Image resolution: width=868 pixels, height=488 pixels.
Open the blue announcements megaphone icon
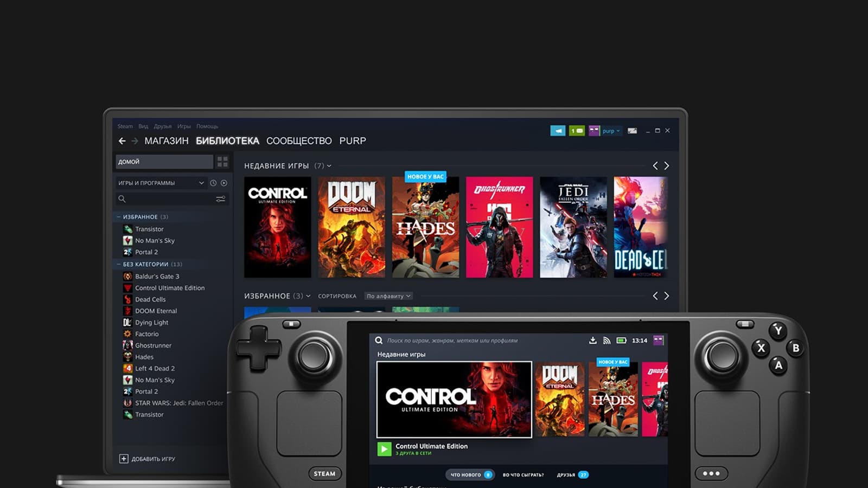pyautogui.click(x=558, y=131)
